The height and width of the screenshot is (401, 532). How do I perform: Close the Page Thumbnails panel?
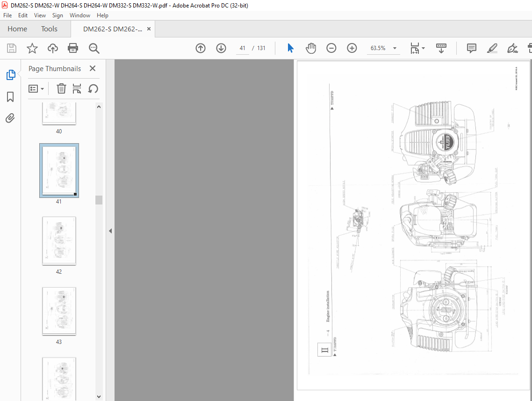pyautogui.click(x=92, y=69)
